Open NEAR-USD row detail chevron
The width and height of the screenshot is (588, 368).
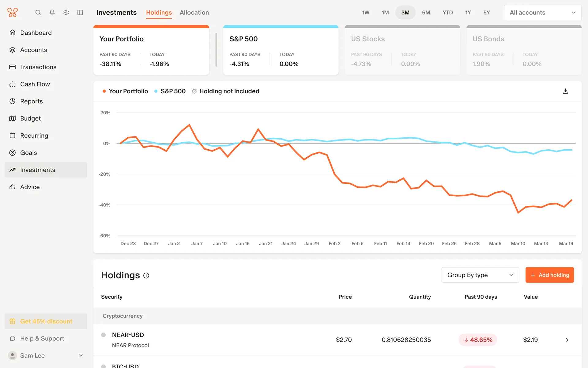click(567, 340)
